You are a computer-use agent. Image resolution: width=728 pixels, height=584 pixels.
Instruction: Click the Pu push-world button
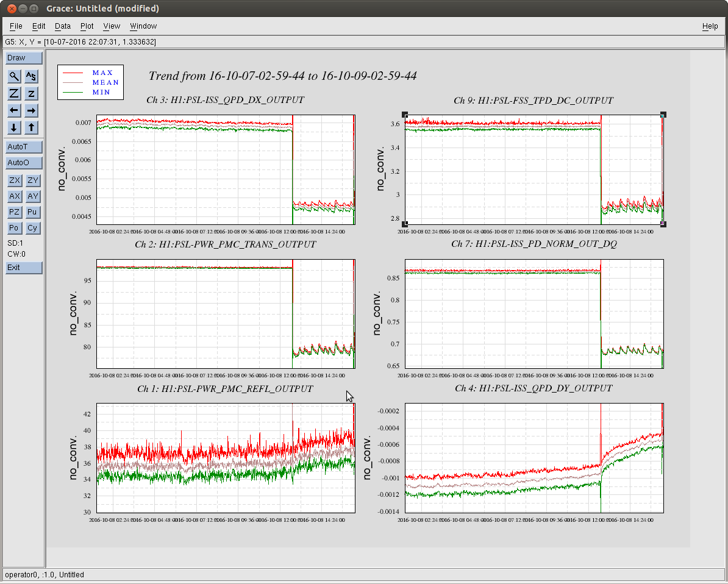click(32, 212)
